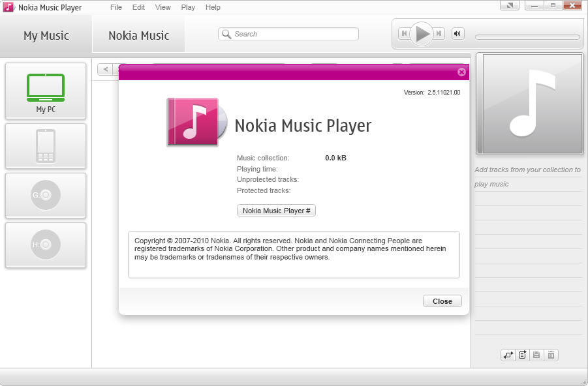
Task: Open the View menu
Action: click(x=162, y=7)
